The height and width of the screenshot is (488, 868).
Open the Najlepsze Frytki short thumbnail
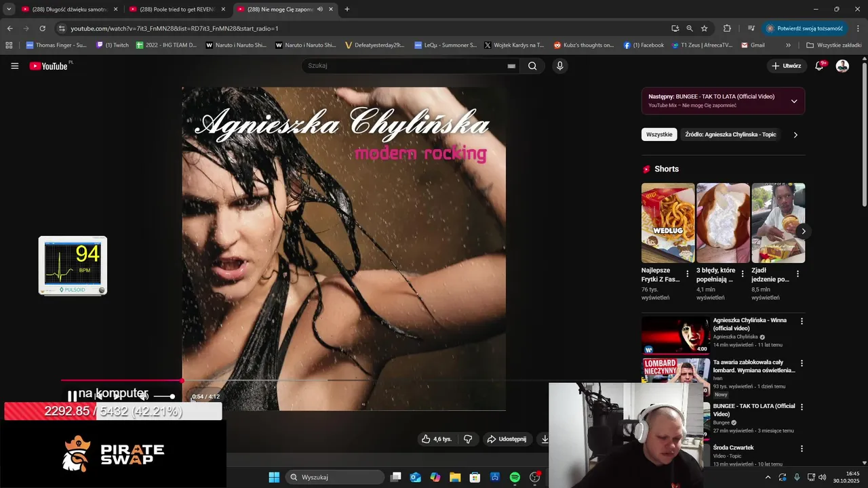[668, 223]
